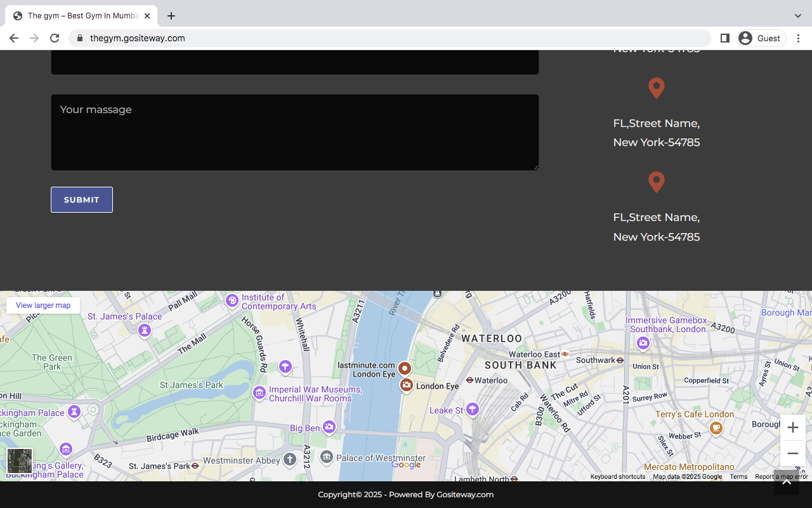Image resolution: width=812 pixels, height=508 pixels.
Task: Click the SOUTH BANK district label
Action: pos(521,365)
